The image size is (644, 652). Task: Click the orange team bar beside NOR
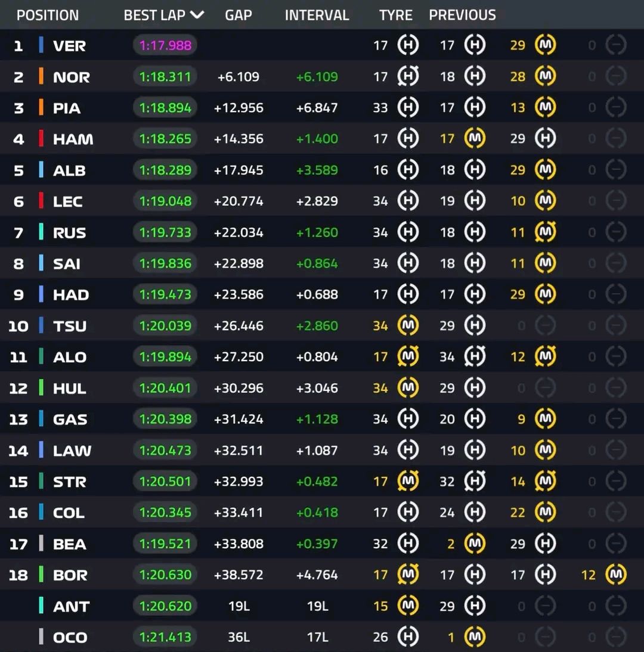[41, 76]
